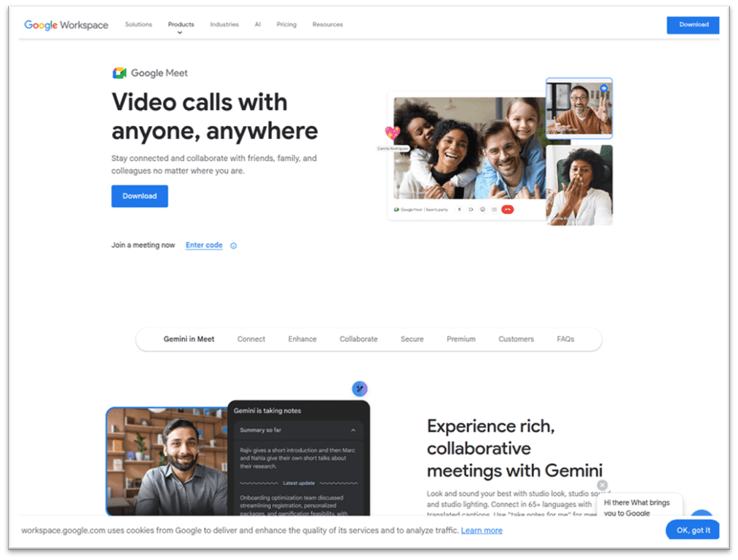Follow the Enter code link
This screenshot has height=560, width=738.
coord(204,245)
